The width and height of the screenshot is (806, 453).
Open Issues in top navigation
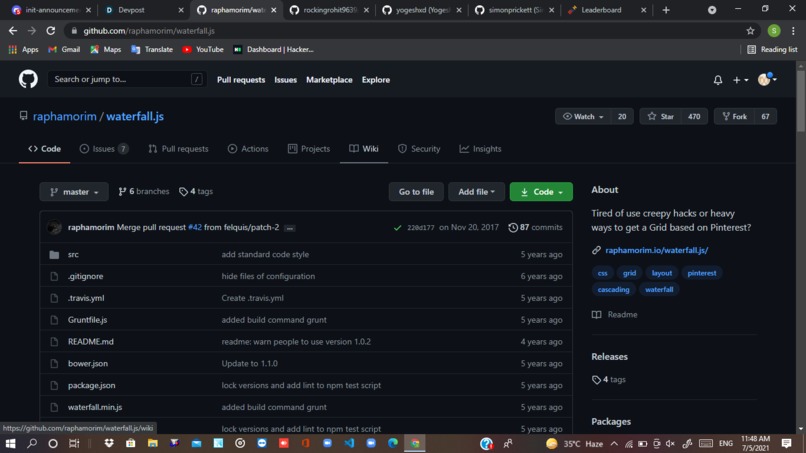pos(285,80)
